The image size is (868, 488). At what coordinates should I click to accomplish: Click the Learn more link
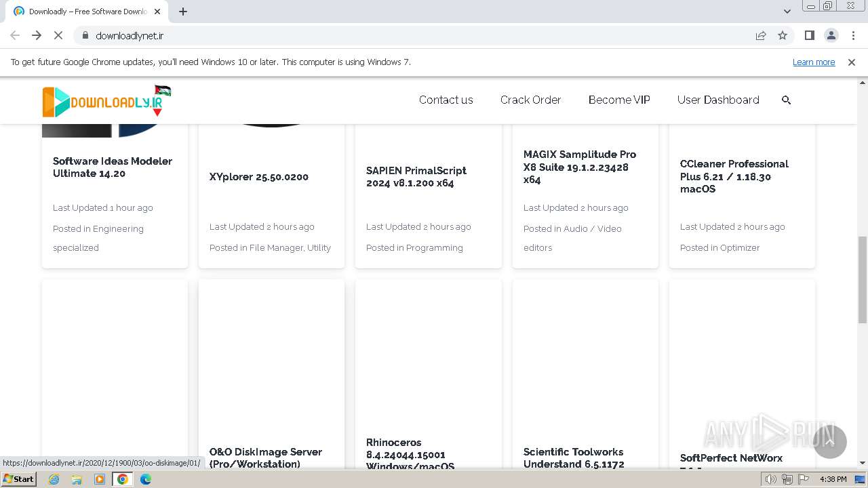pos(814,62)
